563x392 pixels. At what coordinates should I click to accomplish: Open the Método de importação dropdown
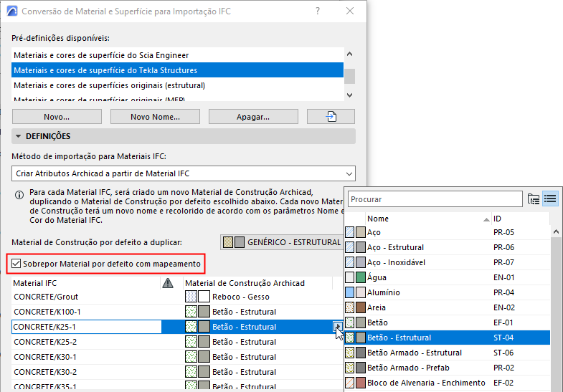coord(184,173)
